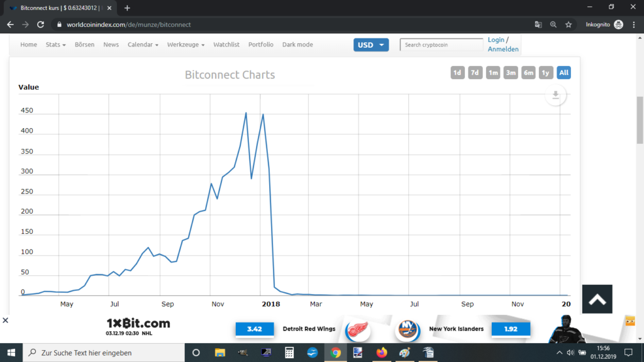644x362 pixels.
Task: Open Chrome three-dot menu
Action: point(634,25)
